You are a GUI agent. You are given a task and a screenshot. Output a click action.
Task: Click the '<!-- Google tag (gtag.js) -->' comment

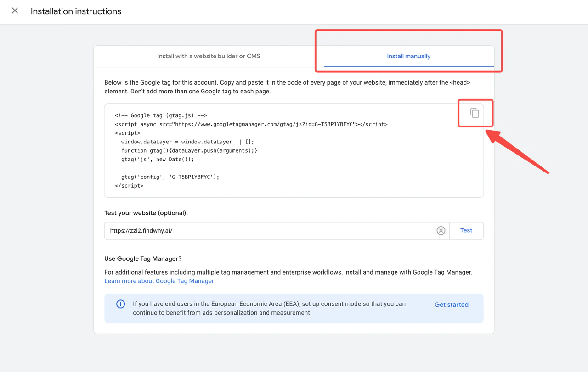tap(161, 115)
